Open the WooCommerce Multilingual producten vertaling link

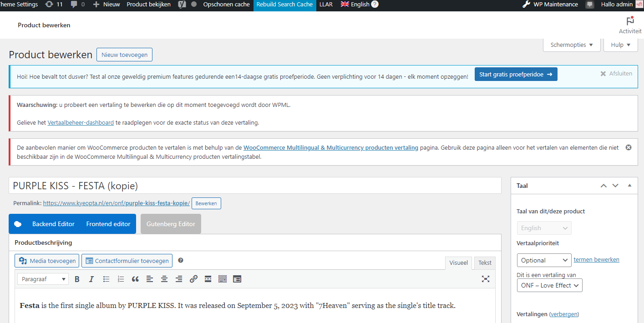pyautogui.click(x=331, y=147)
